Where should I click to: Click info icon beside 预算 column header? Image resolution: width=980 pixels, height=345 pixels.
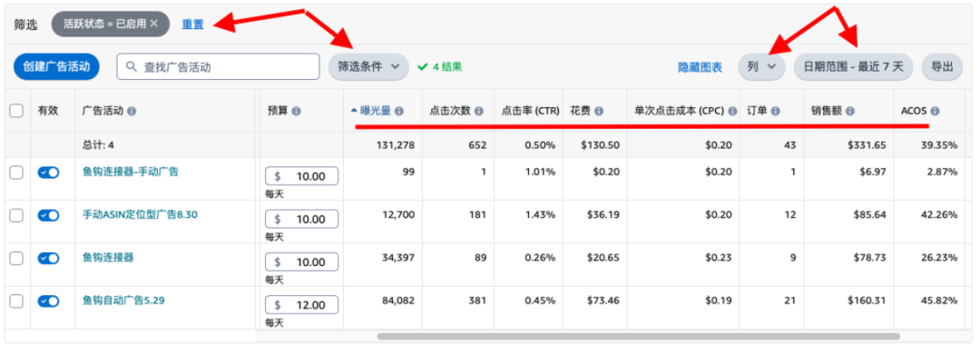(296, 112)
